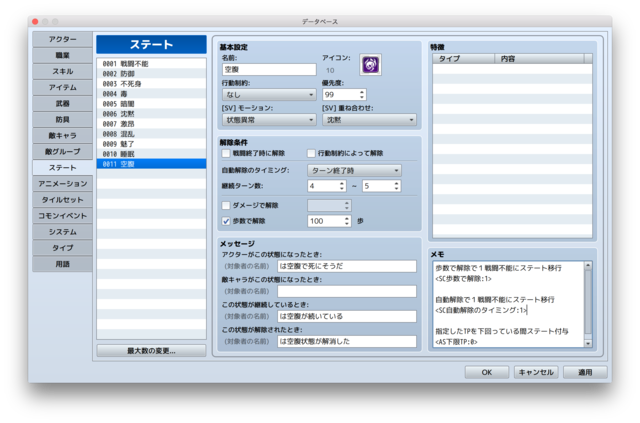
Task: Click メモ scrollbar up arrow
Action: click(588, 265)
